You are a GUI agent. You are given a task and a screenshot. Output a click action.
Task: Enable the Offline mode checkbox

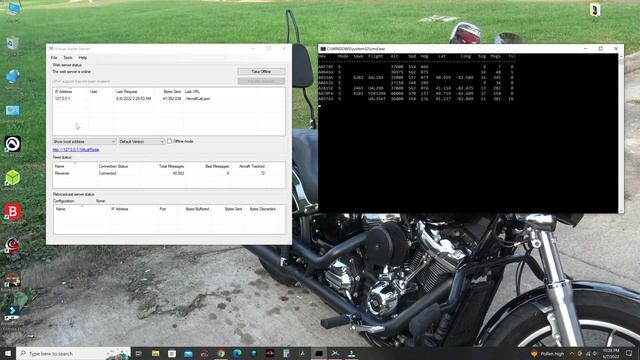[x=169, y=141]
